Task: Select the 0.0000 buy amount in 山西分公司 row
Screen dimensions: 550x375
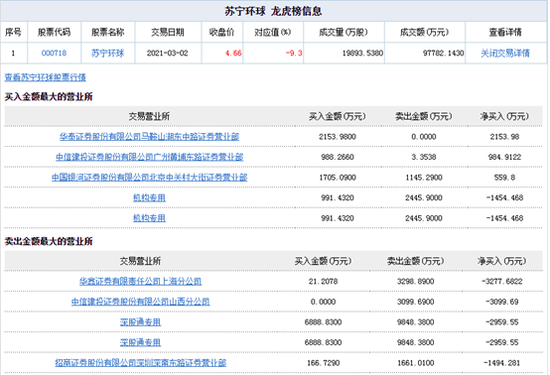Action: click(323, 301)
